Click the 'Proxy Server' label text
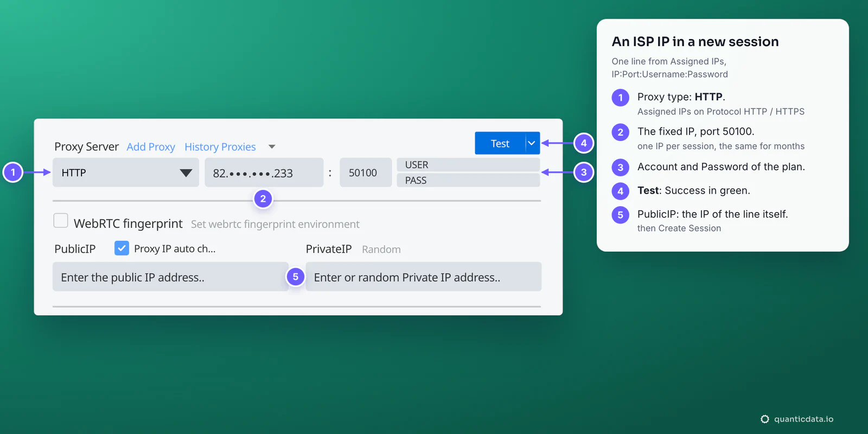 86,146
